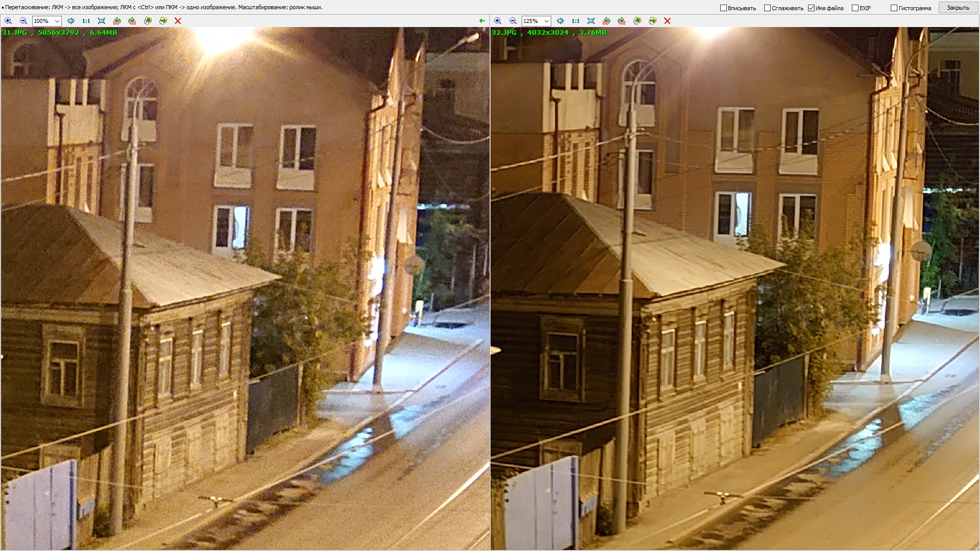The image size is (980, 551).
Task: Enable the EXIF checkbox
Action: [x=855, y=8]
